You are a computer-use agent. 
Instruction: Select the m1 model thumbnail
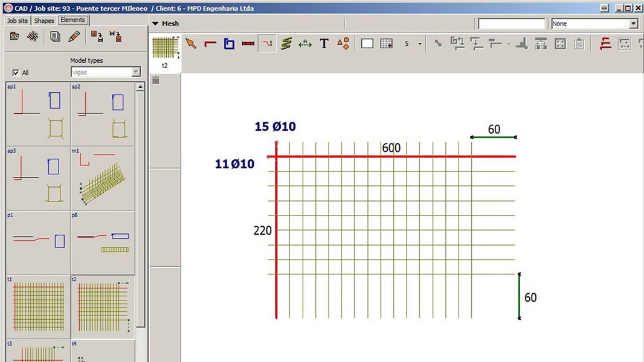point(103,179)
